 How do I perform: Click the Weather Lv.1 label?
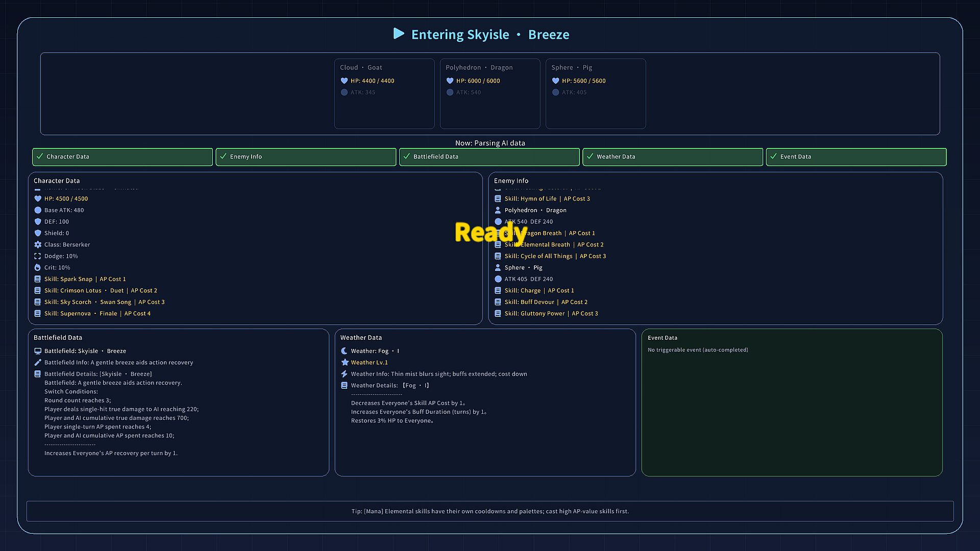pos(370,362)
